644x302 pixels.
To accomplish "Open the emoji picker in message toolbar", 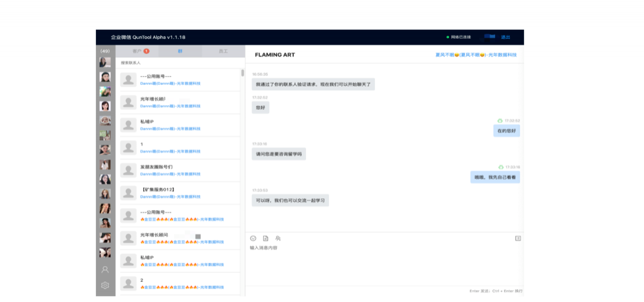I will (x=253, y=238).
